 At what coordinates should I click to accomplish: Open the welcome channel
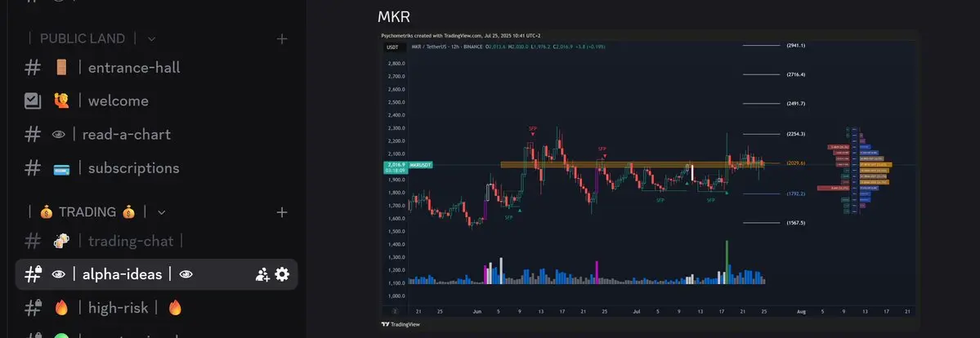(x=156, y=101)
